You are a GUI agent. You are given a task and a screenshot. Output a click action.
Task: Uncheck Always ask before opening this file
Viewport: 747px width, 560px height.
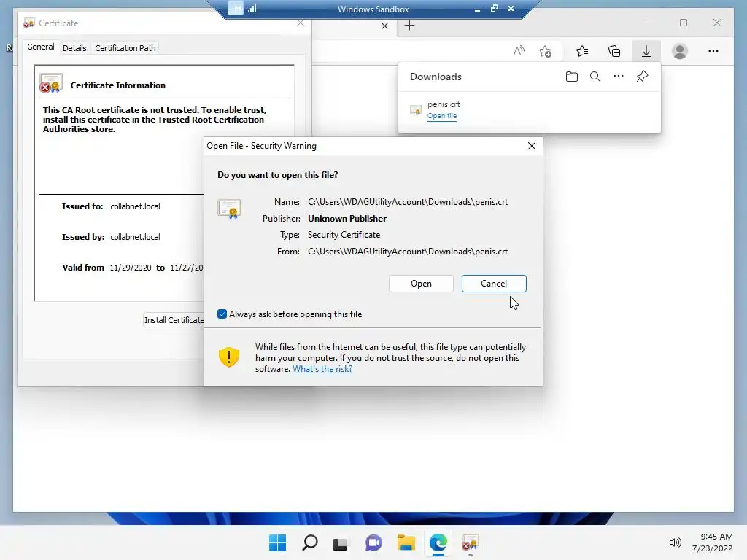[222, 314]
